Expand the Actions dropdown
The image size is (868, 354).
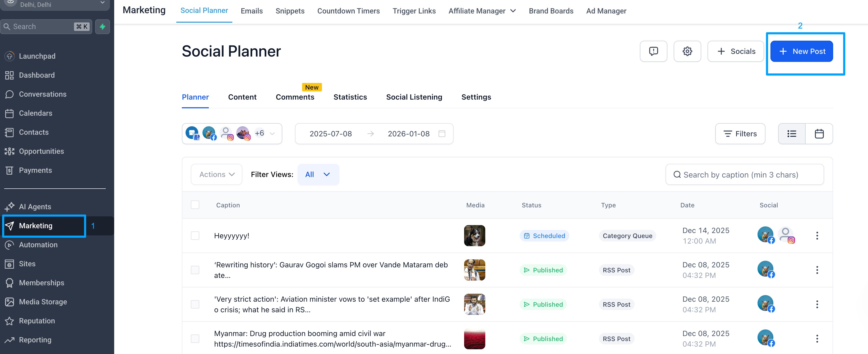(x=217, y=174)
